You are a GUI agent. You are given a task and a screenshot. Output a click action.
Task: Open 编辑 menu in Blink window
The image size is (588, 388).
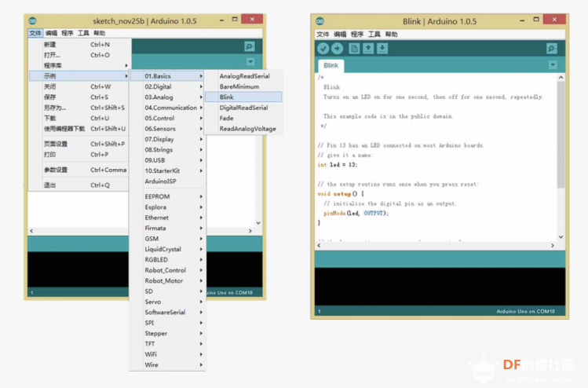pyautogui.click(x=340, y=34)
